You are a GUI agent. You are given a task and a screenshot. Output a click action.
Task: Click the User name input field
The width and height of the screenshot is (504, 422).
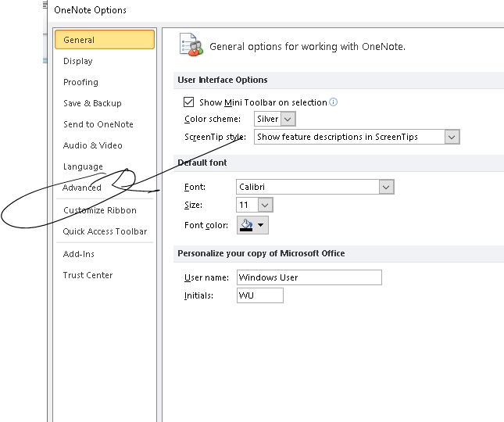(x=309, y=277)
